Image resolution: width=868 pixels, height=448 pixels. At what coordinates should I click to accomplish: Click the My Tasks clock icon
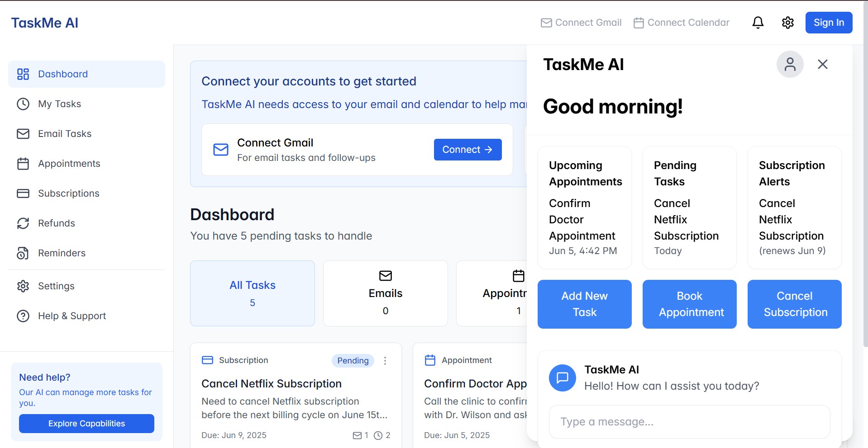tap(23, 104)
